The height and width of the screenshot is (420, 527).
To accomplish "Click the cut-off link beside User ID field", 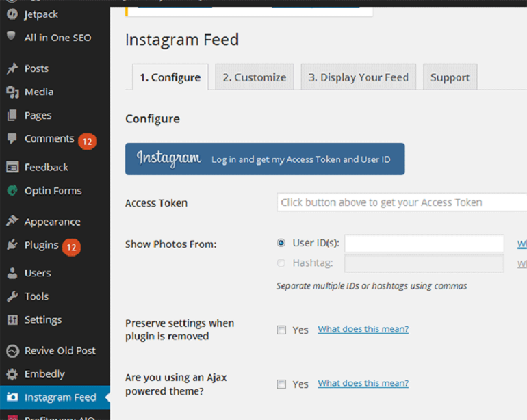I will (x=522, y=244).
